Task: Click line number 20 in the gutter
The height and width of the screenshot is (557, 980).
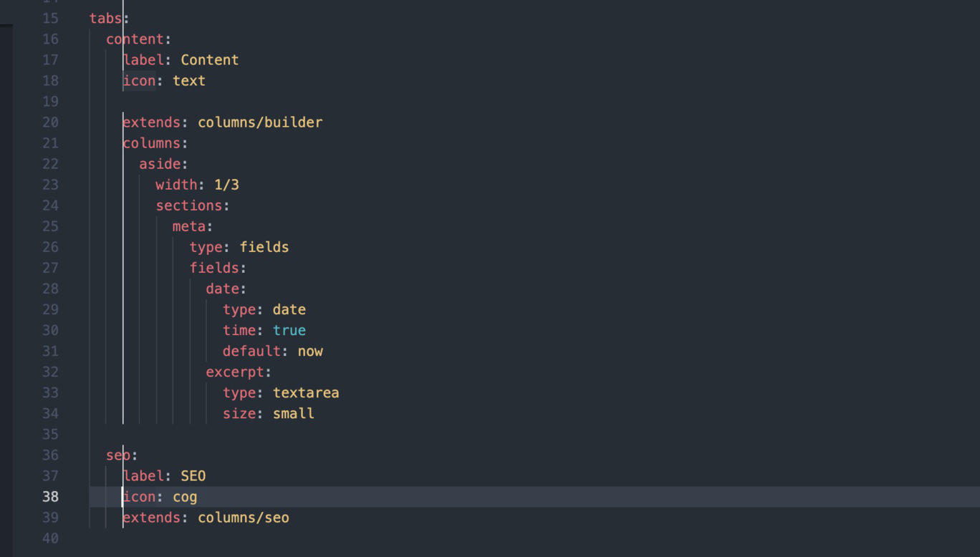Action: click(50, 122)
